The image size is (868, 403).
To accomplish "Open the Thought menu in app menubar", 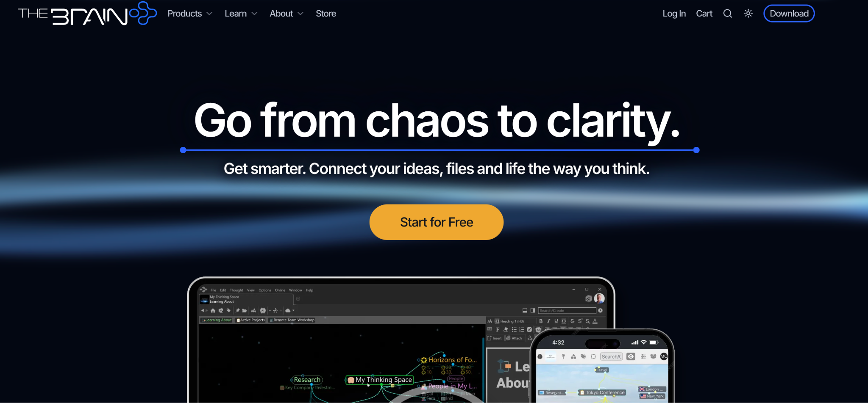I will [x=236, y=290].
